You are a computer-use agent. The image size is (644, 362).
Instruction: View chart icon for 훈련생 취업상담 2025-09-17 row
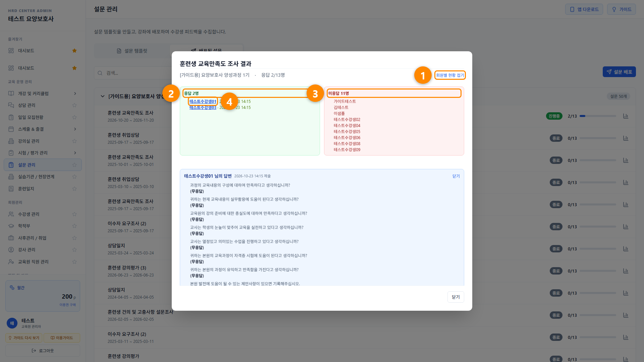pos(626,138)
